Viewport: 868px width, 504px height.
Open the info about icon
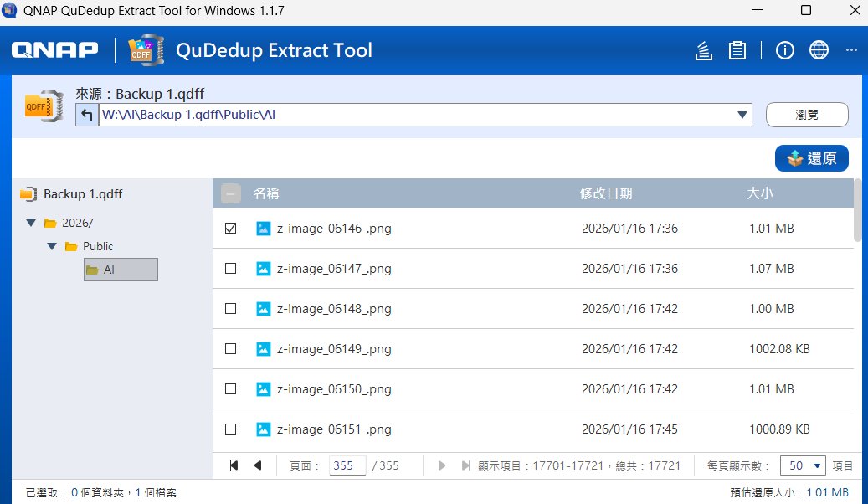784,51
